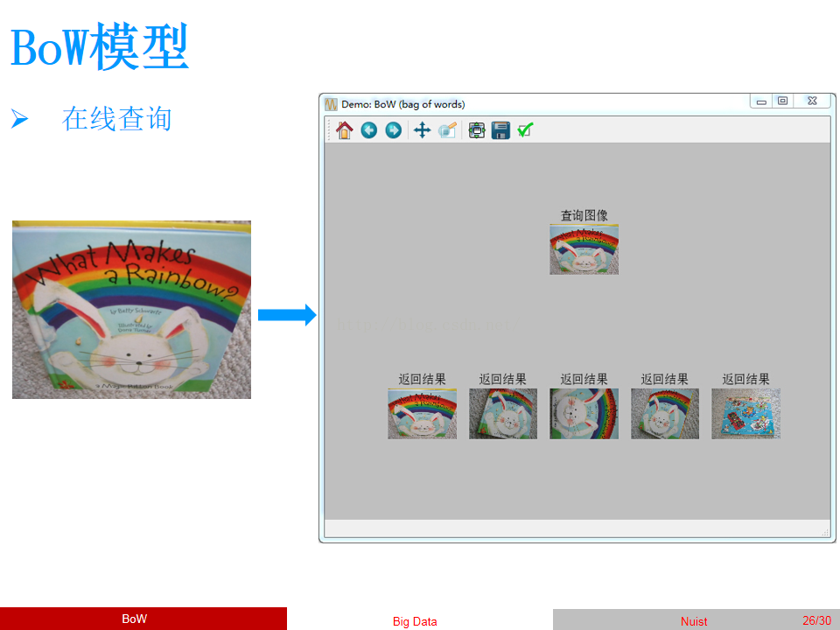Click the 26/30 slide number
This screenshot has height=630, width=840.
click(817, 620)
